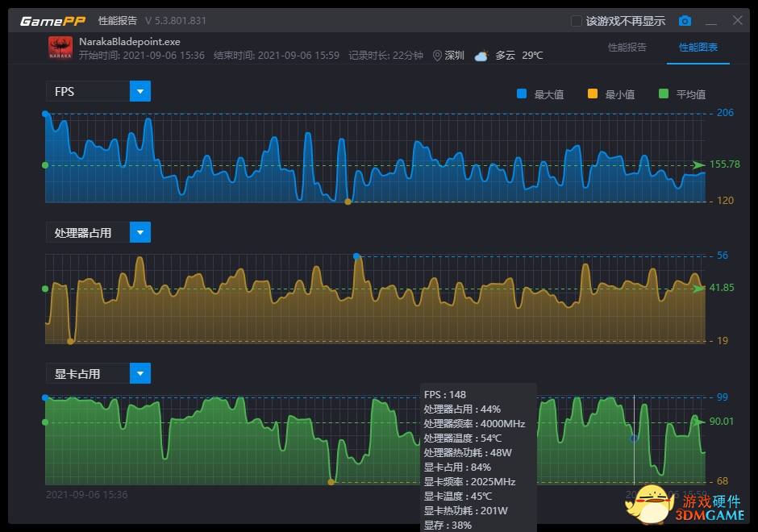758x532 pixels.
Task: Click the camera screenshot icon
Action: click(685, 21)
